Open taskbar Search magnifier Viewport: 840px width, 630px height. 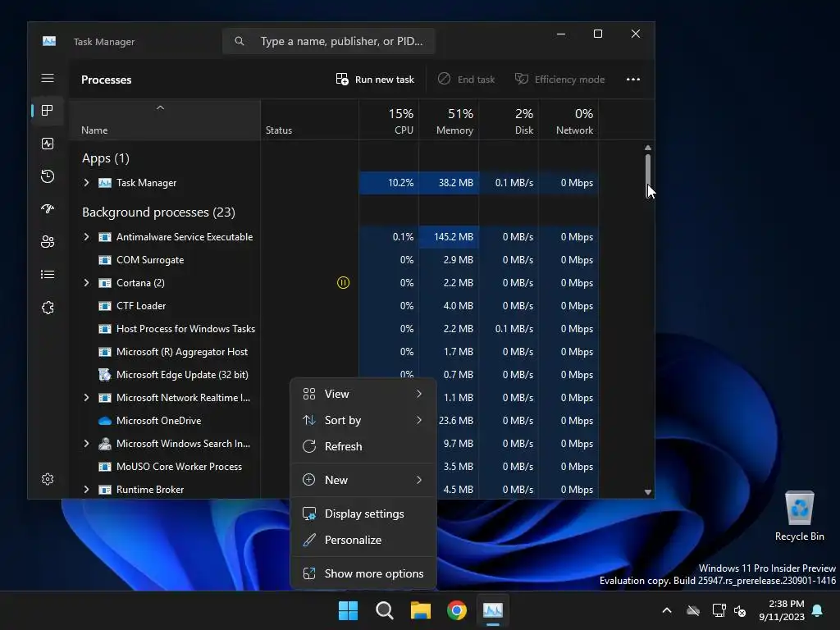(x=384, y=610)
